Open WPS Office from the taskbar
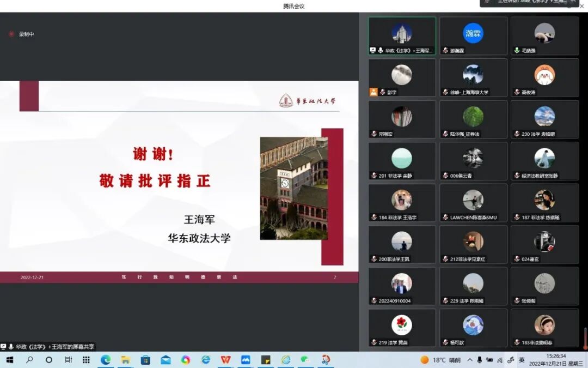This screenshot has width=588, height=368. point(225,360)
